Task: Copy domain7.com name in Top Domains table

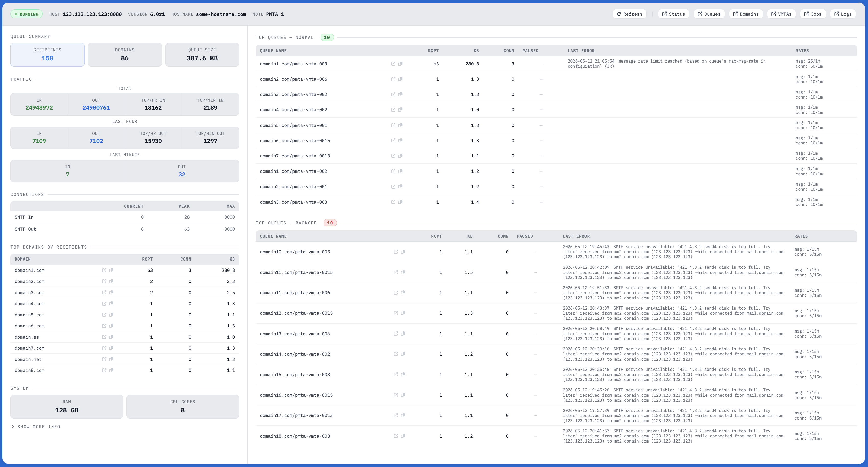Action: [111, 348]
